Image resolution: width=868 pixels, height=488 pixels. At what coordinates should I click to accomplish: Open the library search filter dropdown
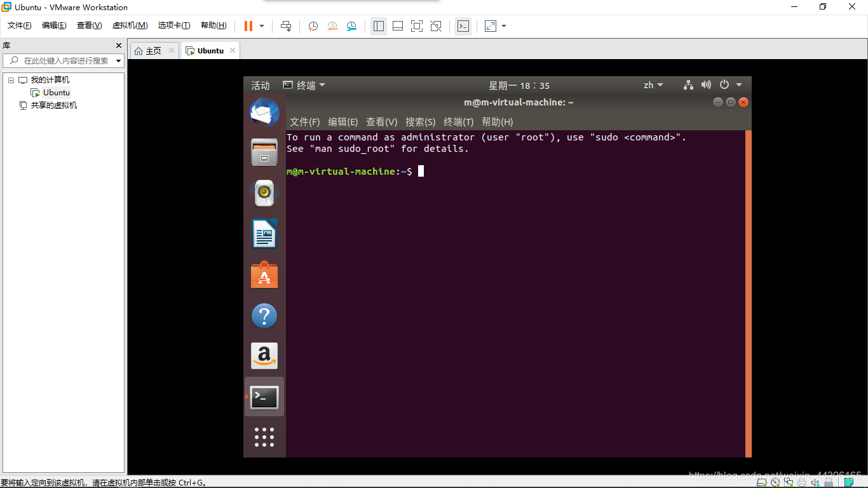[x=119, y=61]
